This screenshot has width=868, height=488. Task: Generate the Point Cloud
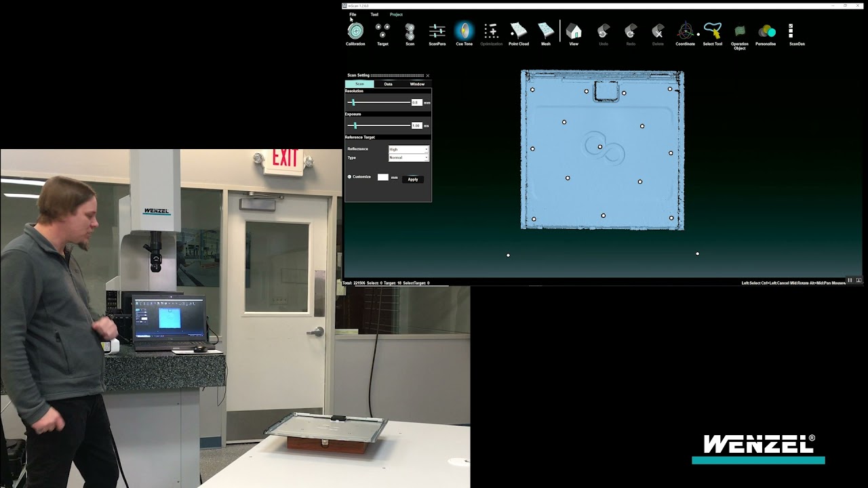(x=519, y=31)
